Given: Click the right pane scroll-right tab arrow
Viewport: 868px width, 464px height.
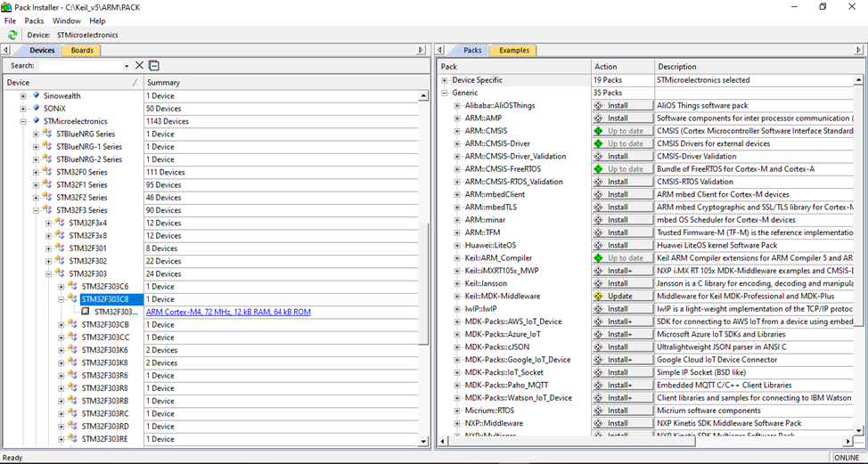Looking at the screenshot, I should [858, 51].
